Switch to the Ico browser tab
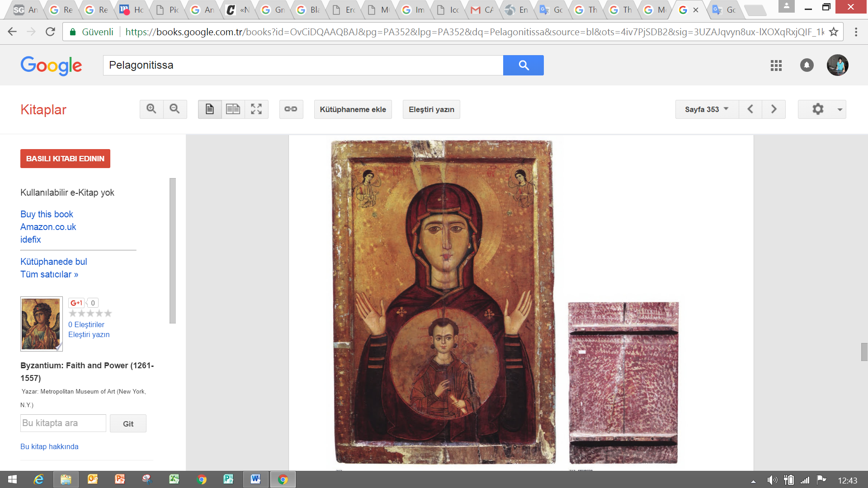Viewport: 868px width, 488px height. click(x=448, y=10)
